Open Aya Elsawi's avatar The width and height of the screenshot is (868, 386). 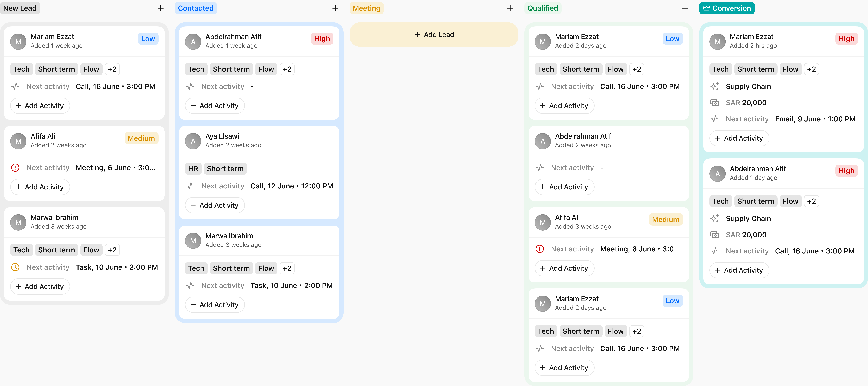pos(193,141)
